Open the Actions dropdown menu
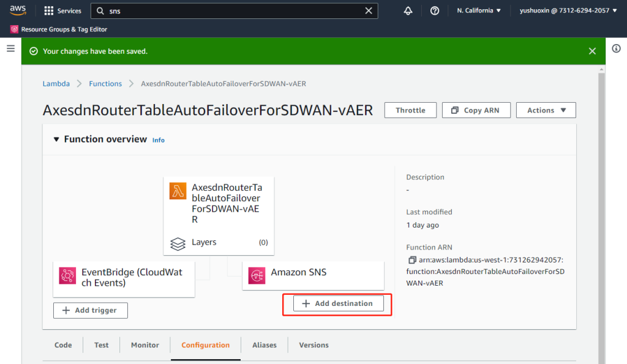Image resolution: width=627 pixels, height=364 pixels. (x=546, y=110)
